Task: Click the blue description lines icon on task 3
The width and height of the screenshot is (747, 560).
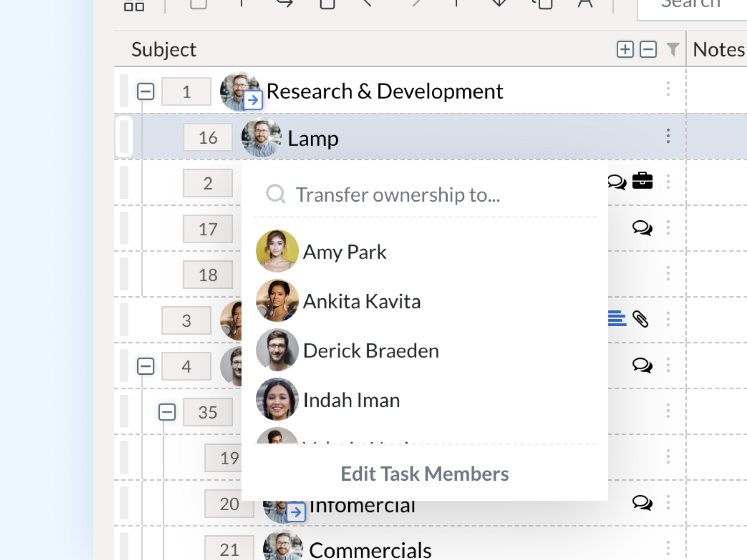Action: tap(617, 319)
